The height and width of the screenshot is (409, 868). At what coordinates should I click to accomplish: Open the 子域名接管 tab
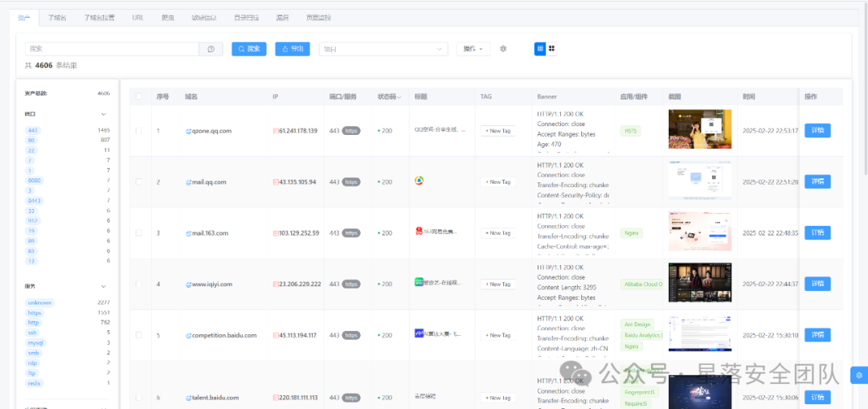coord(99,18)
